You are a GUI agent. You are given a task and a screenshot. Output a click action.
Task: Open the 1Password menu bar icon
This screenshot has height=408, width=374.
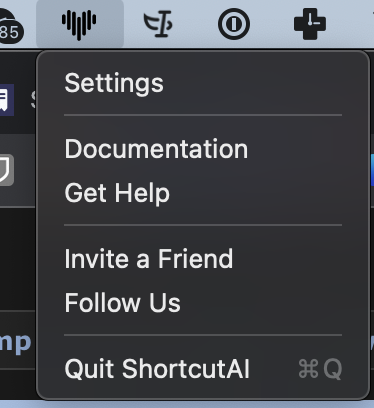234,24
